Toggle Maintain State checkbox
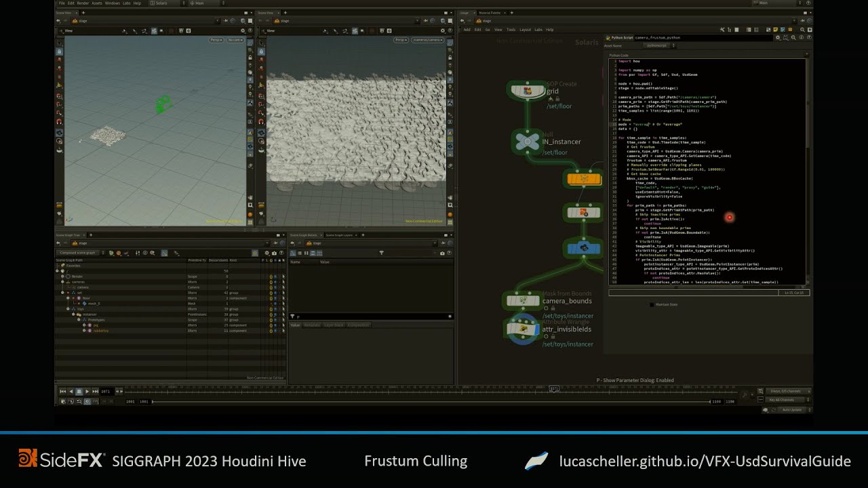 click(652, 304)
